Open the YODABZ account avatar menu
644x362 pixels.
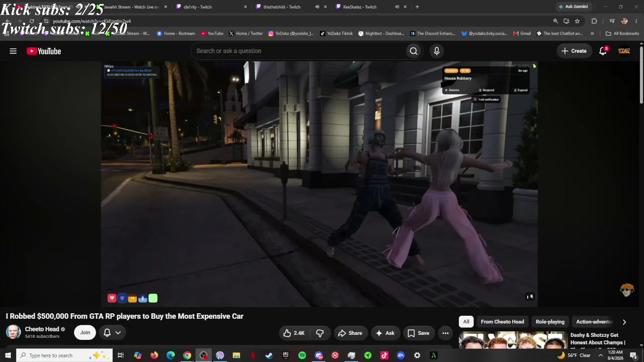coord(624,51)
